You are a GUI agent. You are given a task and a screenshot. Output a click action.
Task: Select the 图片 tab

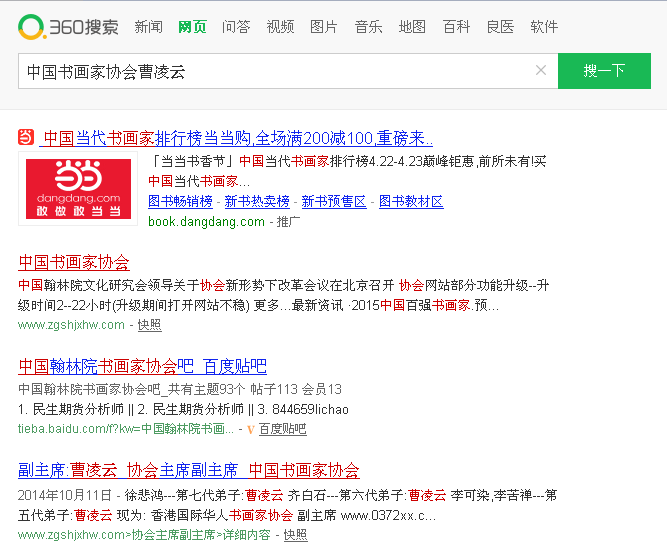tap(324, 27)
